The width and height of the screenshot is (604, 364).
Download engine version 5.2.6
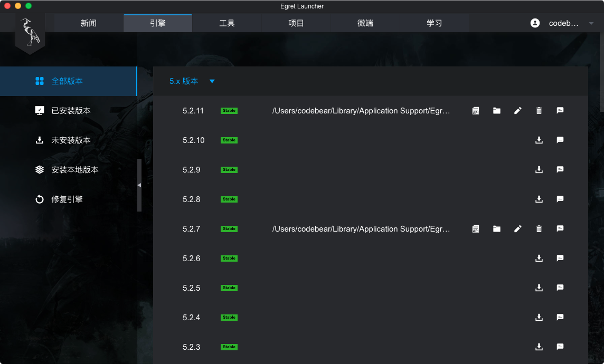[x=539, y=258]
